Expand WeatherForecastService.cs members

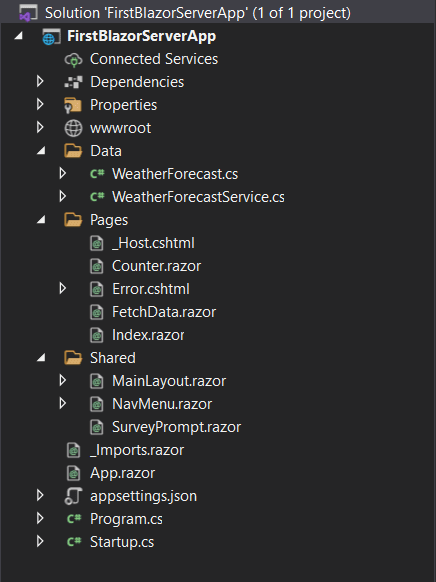pyautogui.click(x=63, y=196)
